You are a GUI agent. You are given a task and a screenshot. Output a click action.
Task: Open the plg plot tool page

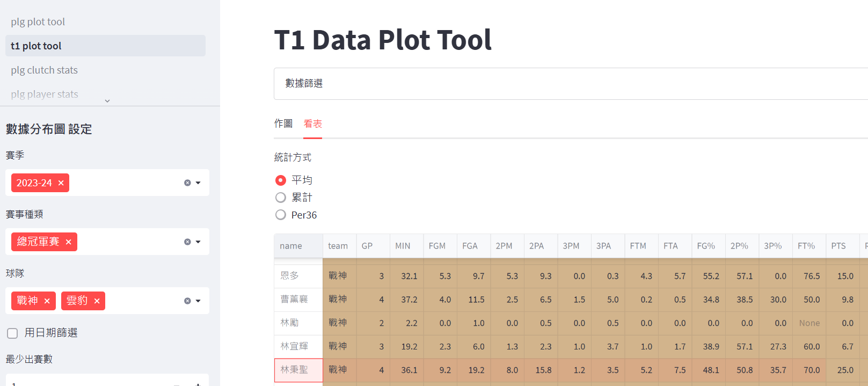coord(38,22)
